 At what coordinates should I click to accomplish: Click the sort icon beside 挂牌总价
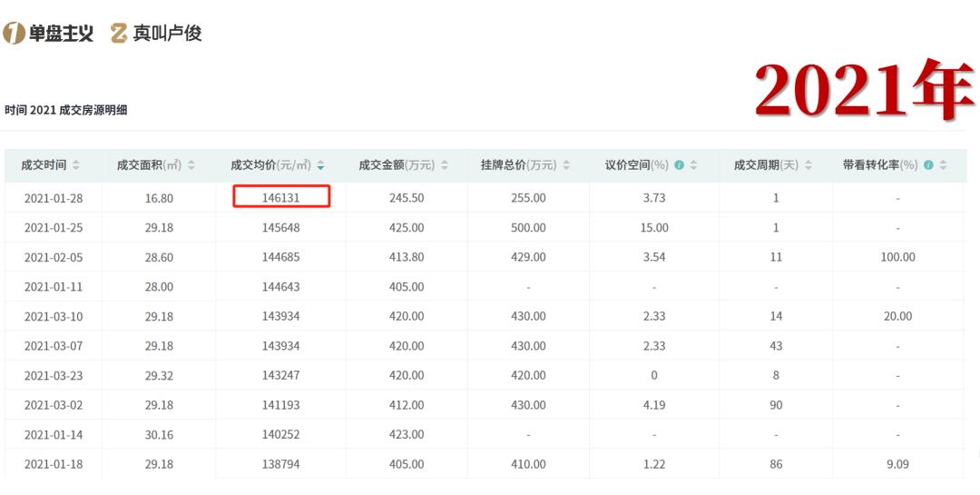click(x=567, y=165)
